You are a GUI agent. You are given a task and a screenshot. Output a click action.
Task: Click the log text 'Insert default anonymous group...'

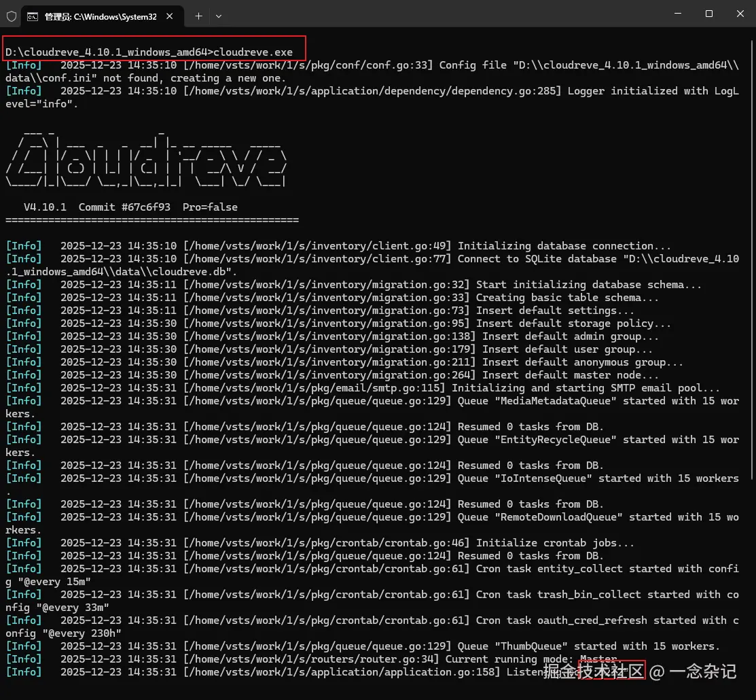click(582, 362)
